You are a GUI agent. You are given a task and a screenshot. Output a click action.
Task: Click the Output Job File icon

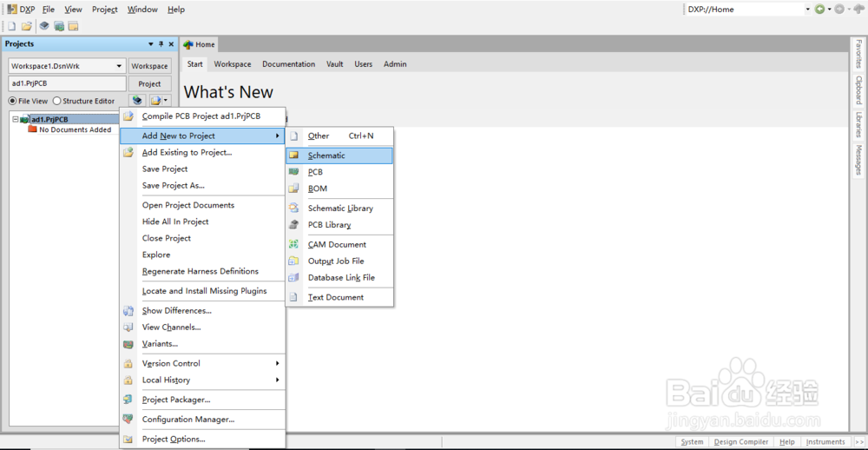click(x=294, y=261)
